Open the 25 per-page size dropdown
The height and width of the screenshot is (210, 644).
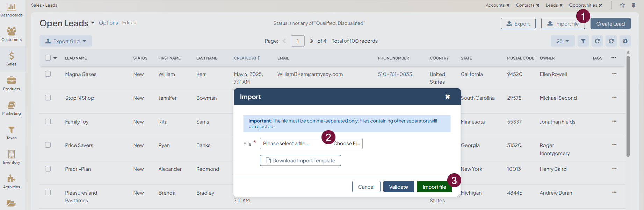point(563,41)
